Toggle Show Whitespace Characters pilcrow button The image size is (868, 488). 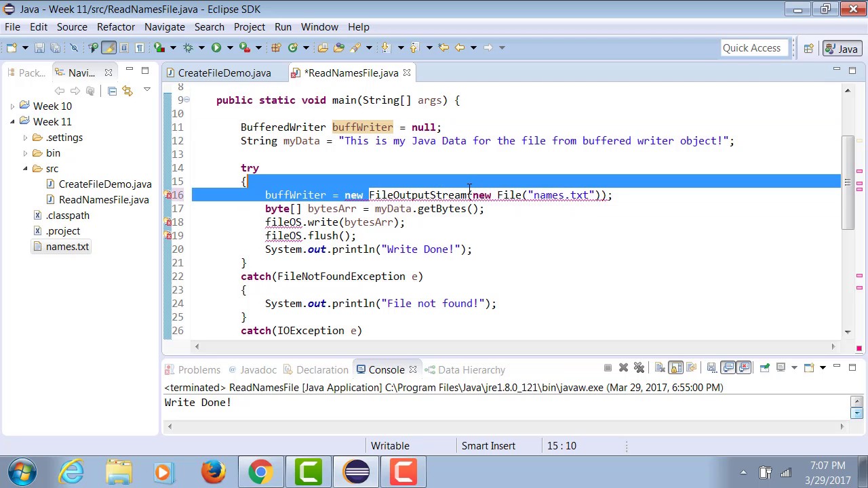pyautogui.click(x=140, y=47)
